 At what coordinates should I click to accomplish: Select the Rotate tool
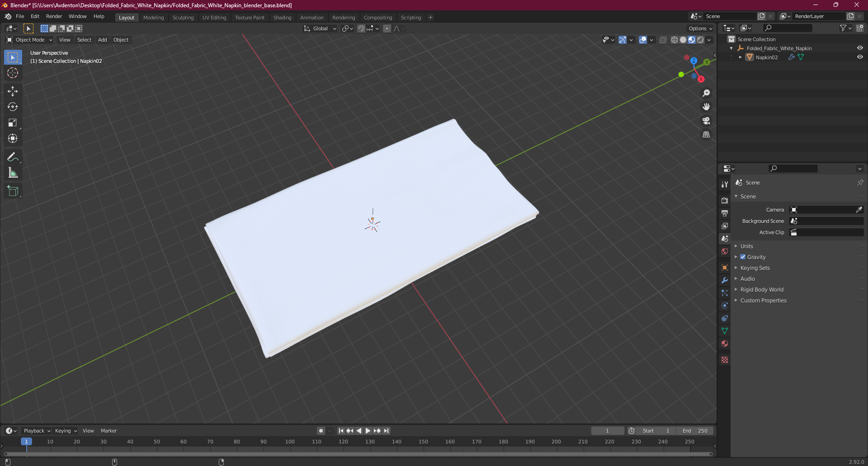coord(13,107)
